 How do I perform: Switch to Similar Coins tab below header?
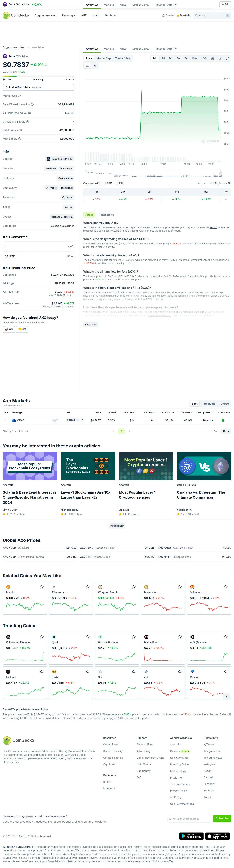pyautogui.click(x=141, y=49)
